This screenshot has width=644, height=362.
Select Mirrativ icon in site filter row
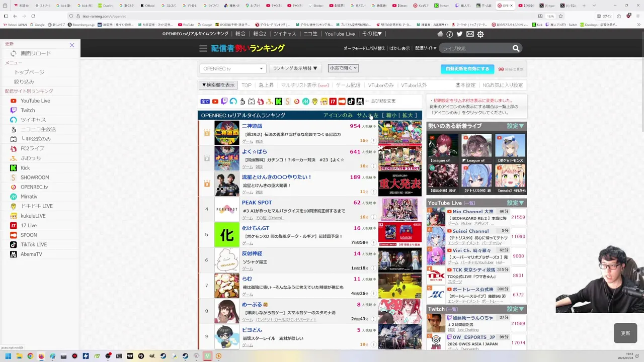coord(305,102)
